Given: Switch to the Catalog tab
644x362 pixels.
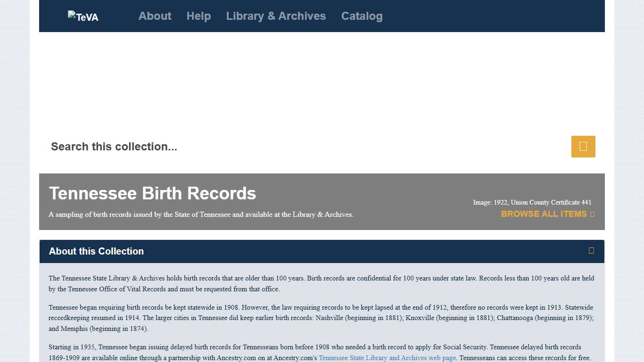Looking at the screenshot, I should (362, 16).
